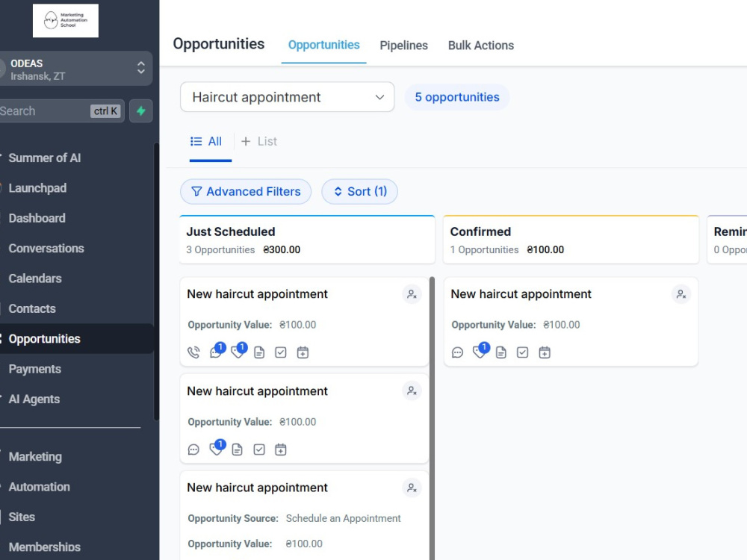Open conversation bubble icon on the Confirmed card

coord(457,352)
